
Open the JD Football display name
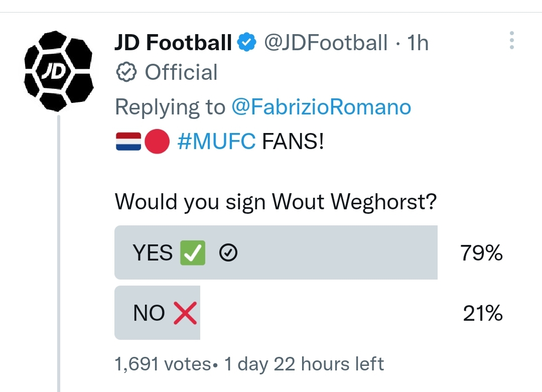tap(173, 43)
